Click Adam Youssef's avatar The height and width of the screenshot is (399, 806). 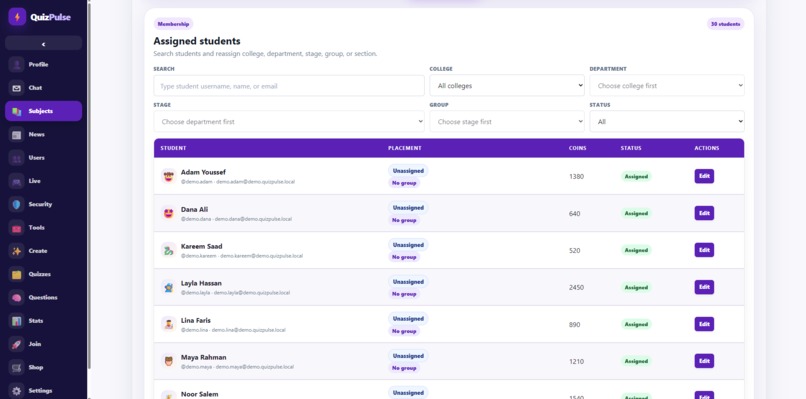(169, 176)
